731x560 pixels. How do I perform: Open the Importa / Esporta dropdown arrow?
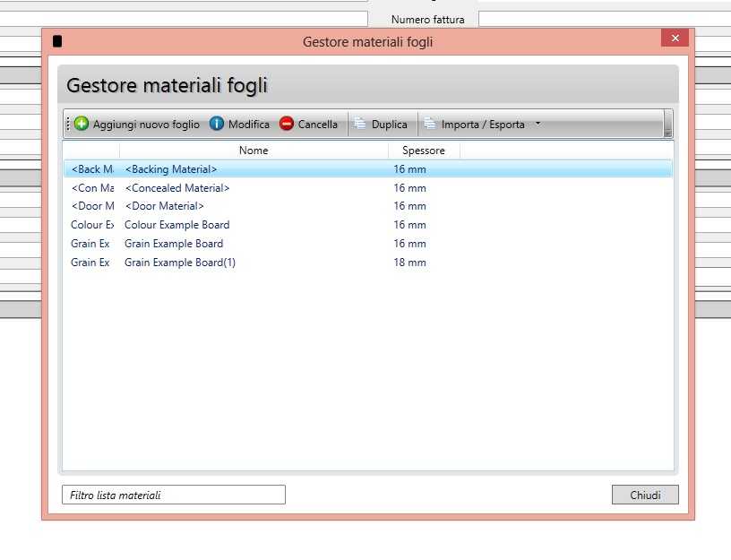(x=537, y=124)
